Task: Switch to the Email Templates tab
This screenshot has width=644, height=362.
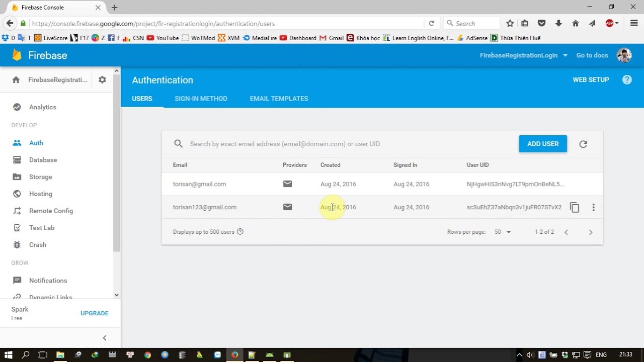Action: point(279,99)
